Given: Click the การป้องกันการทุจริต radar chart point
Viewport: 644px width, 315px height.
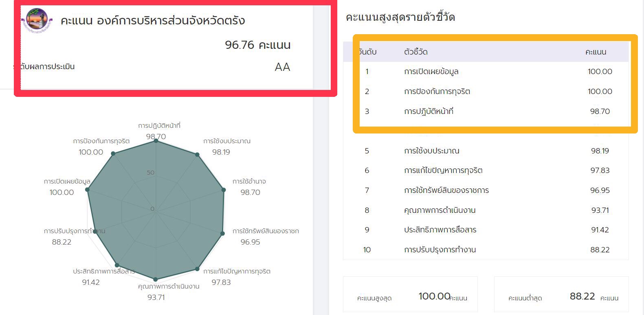Looking at the screenshot, I should coord(113,153).
